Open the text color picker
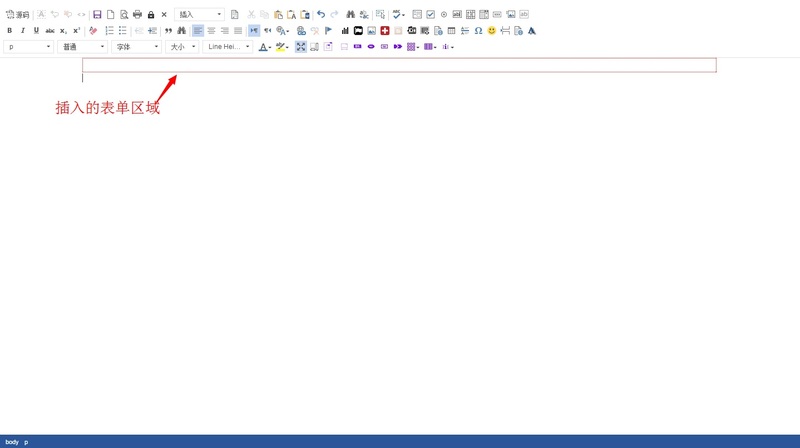800x448 pixels. click(264, 47)
